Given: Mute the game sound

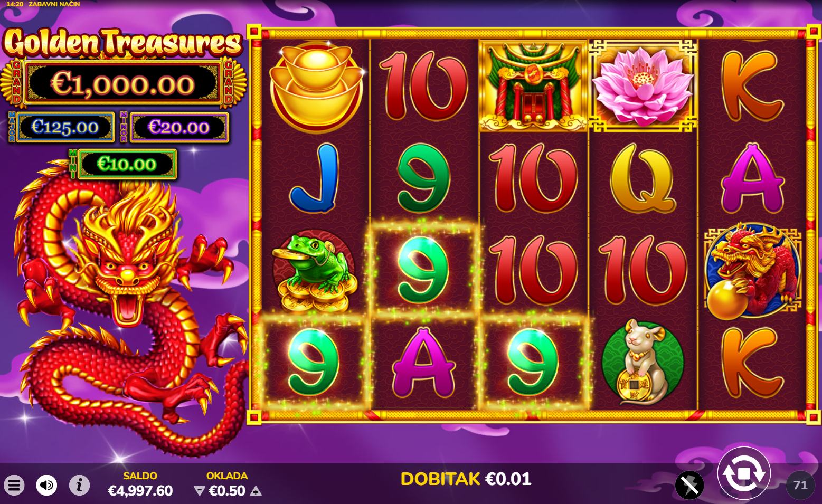Looking at the screenshot, I should tap(46, 485).
